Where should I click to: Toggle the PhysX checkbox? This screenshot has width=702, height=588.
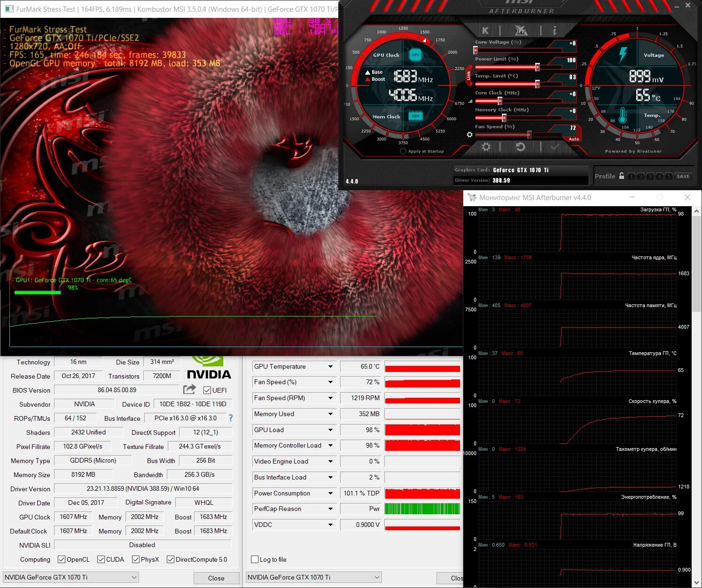[x=135, y=559]
